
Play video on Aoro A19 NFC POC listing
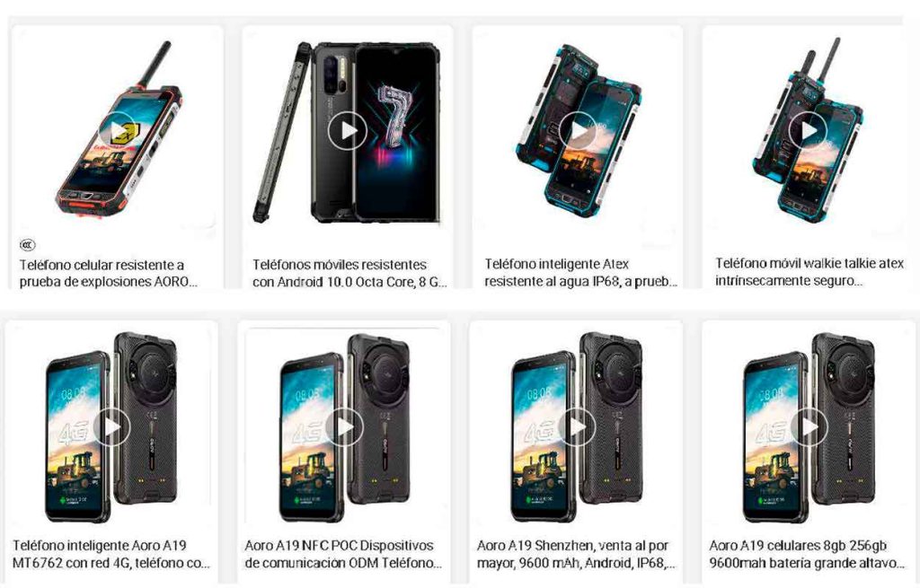pos(344,426)
